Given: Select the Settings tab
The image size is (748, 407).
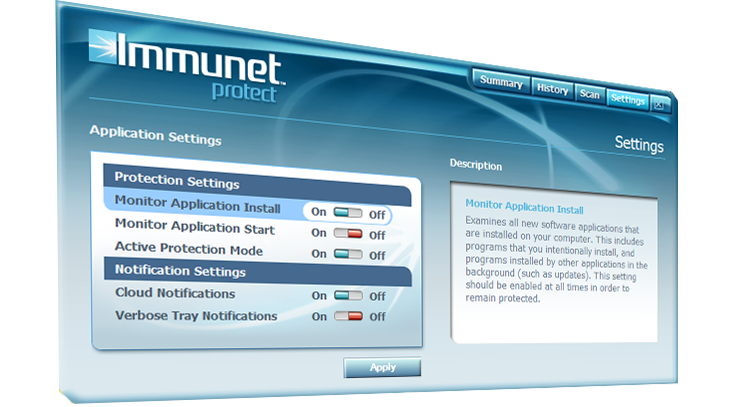Looking at the screenshot, I should tap(627, 99).
